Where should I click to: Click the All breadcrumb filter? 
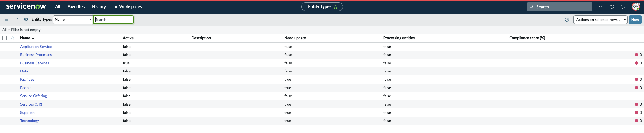click(x=5, y=30)
